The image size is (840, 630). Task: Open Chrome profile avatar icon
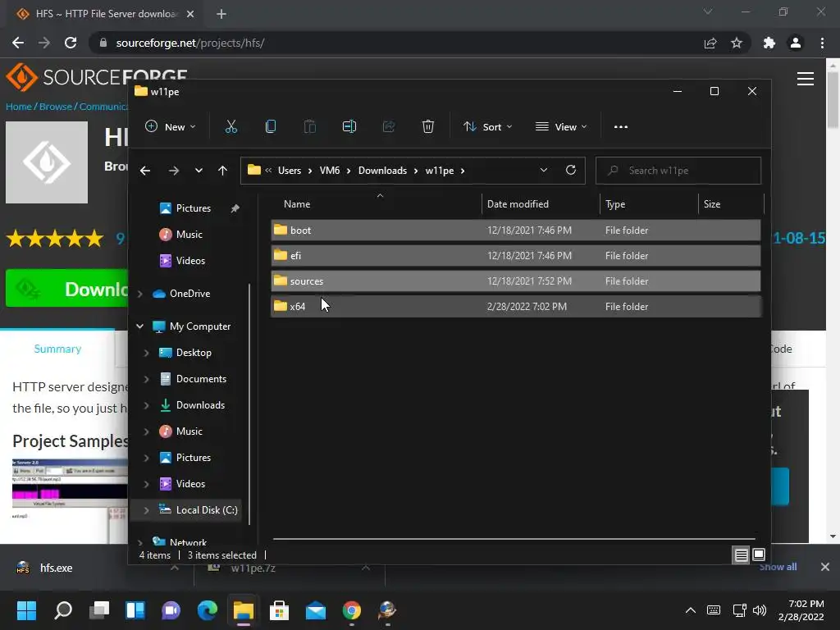pos(796,43)
